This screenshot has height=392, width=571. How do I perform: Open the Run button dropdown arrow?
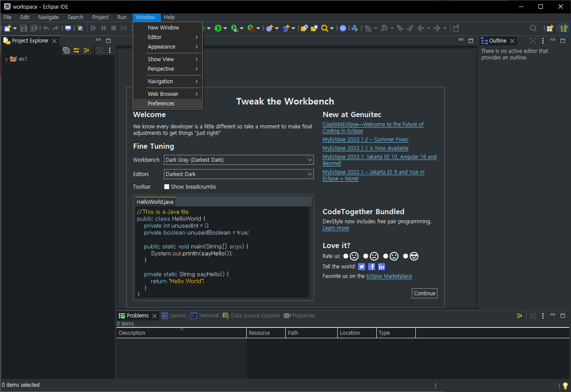225,29
